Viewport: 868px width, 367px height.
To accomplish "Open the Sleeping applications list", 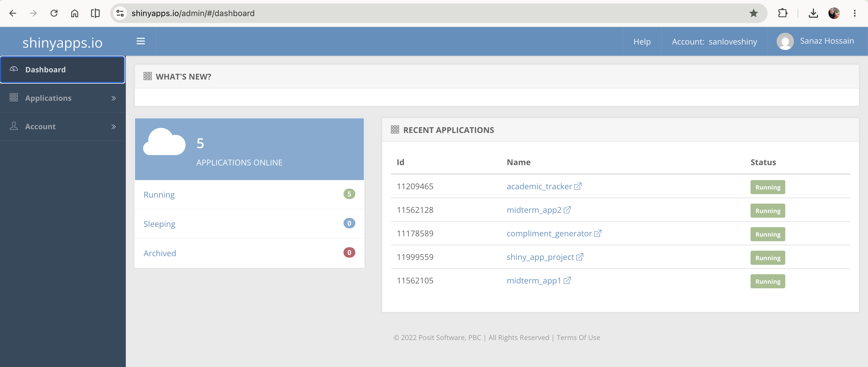I will [x=159, y=224].
